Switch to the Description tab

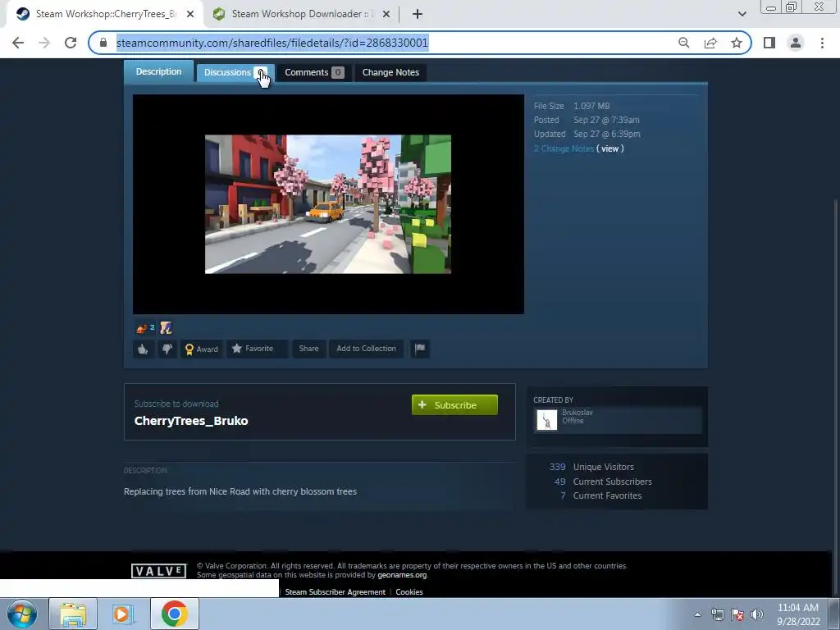click(158, 72)
